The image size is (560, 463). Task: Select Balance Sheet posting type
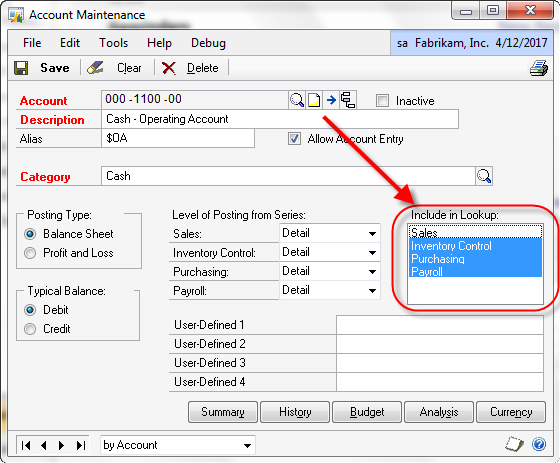[30, 234]
